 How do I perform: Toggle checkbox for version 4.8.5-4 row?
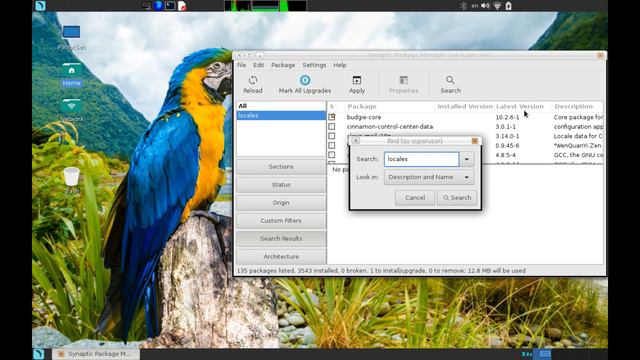(x=332, y=155)
